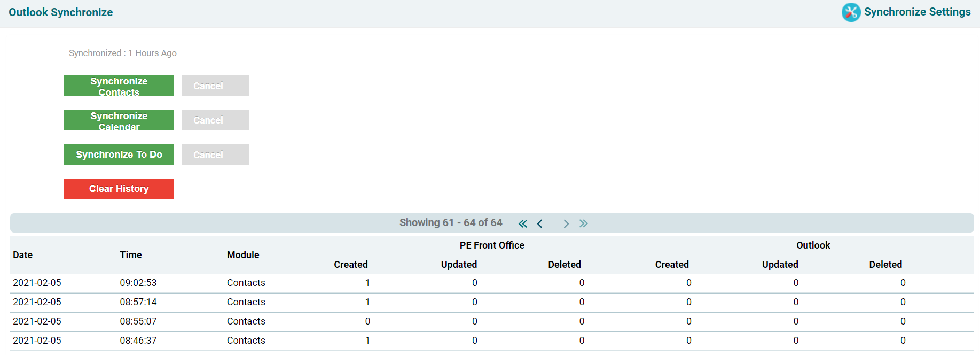This screenshot has height=355, width=980.
Task: Cancel the contacts synchronization
Action: 215,86
